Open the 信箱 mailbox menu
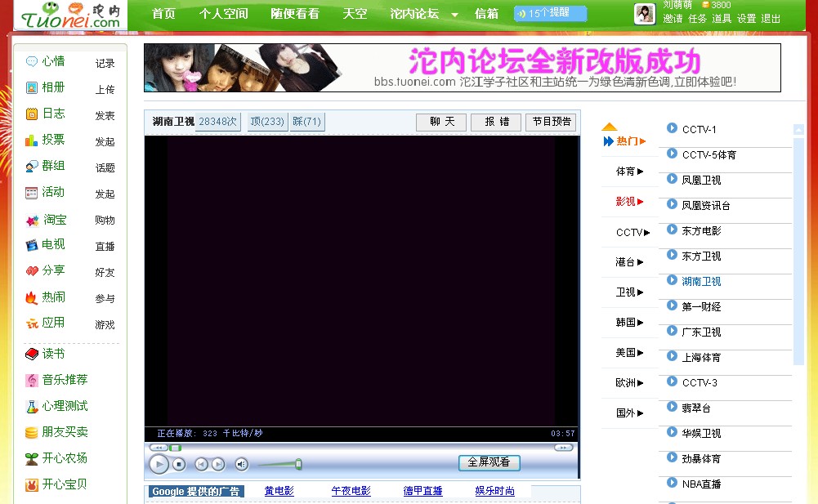Screen dimensions: 818x504 point(487,14)
